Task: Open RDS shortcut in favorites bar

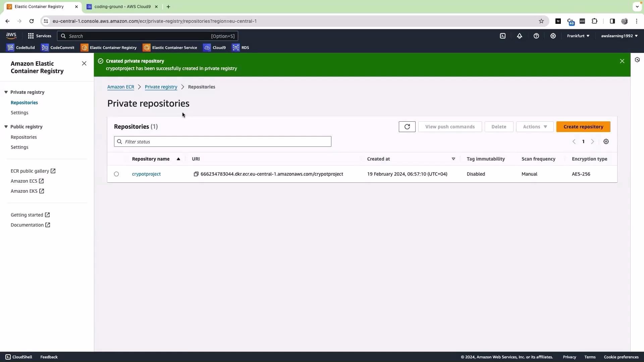Action: (x=241, y=48)
